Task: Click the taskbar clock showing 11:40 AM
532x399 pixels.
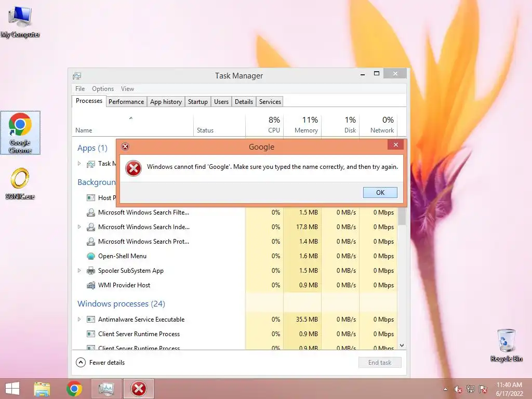Action: (509, 389)
